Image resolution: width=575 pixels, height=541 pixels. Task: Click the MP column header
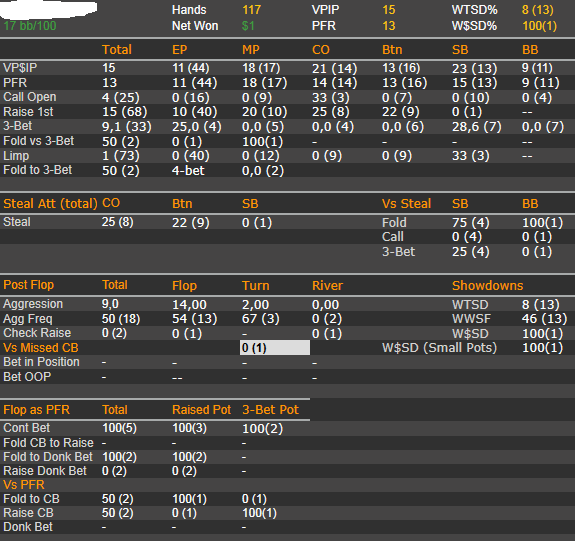pos(250,50)
